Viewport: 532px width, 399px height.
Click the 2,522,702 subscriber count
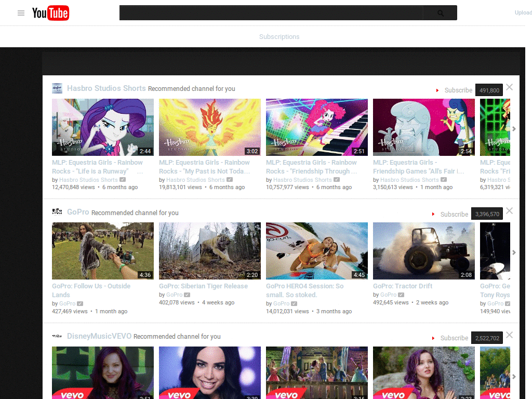pos(487,338)
